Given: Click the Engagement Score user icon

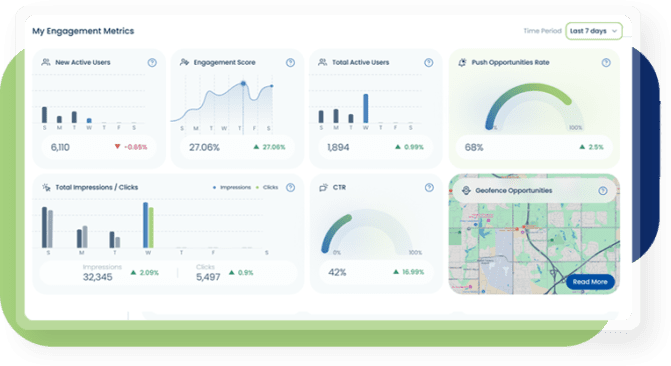Looking at the screenshot, I should coord(184,62).
